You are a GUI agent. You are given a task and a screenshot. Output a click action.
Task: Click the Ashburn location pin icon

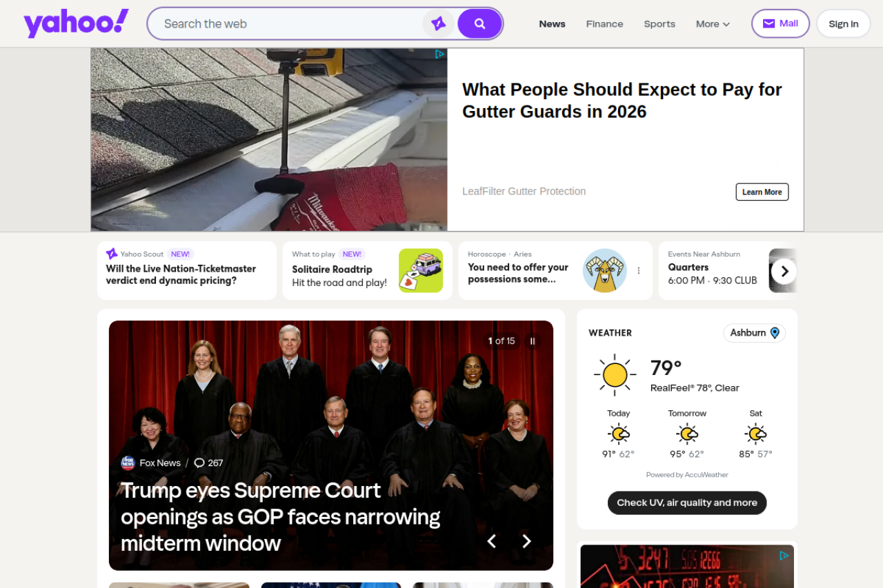(x=775, y=333)
